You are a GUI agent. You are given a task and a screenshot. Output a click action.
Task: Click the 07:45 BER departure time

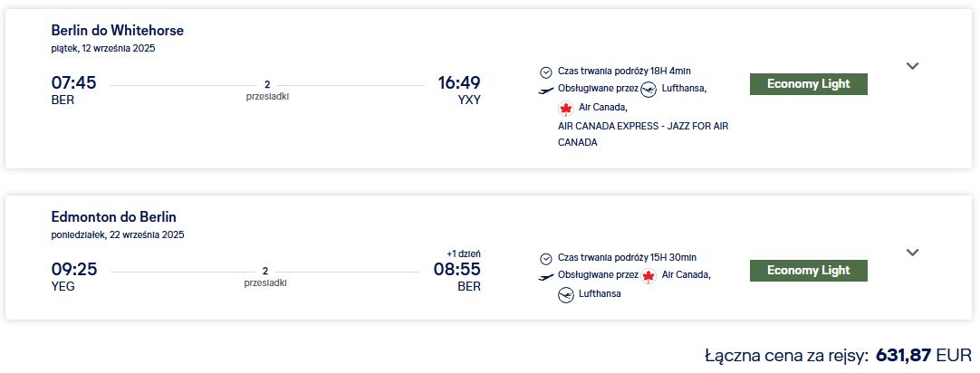73,90
